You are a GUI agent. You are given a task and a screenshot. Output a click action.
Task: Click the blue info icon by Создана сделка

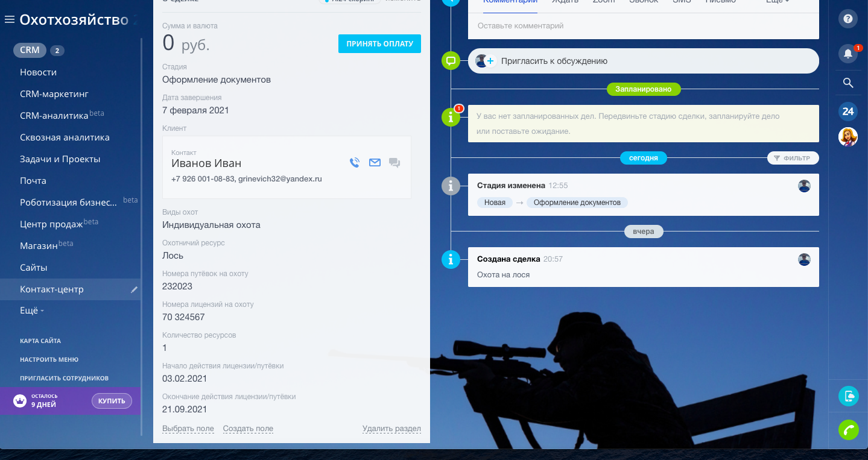tap(451, 260)
